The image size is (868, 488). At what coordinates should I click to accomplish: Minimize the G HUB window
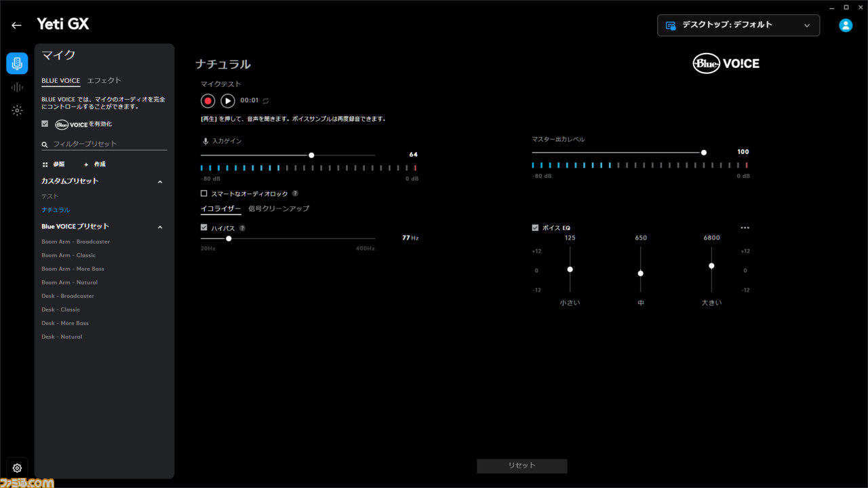(832, 7)
